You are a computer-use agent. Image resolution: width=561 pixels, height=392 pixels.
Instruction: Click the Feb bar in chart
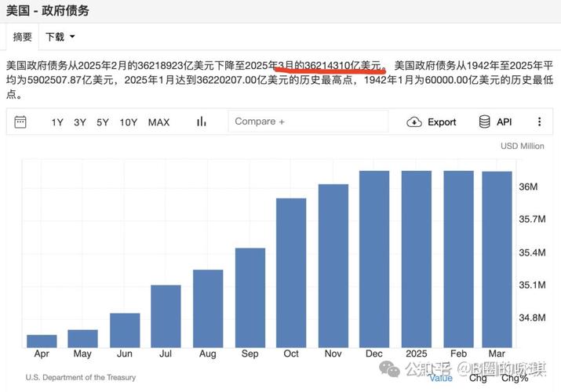coord(459,259)
